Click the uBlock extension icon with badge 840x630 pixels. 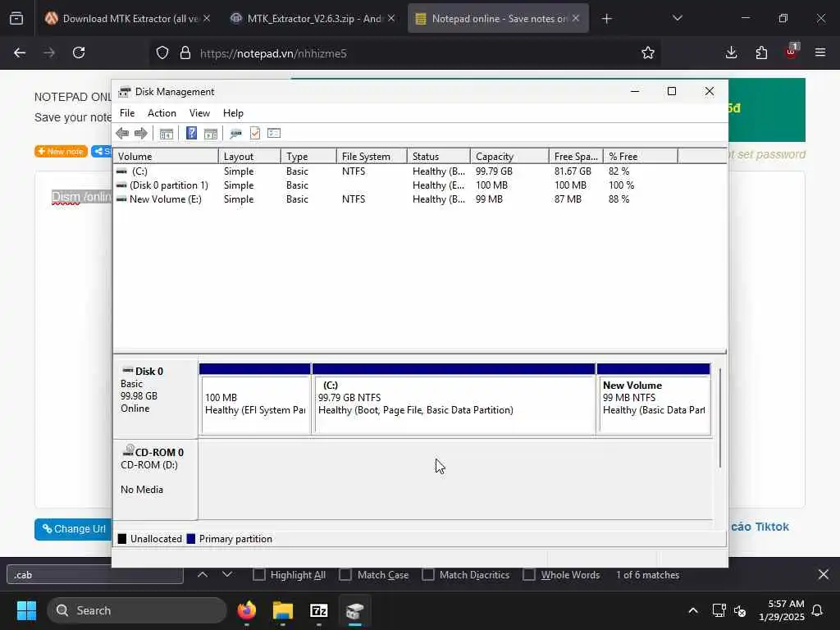(792, 52)
